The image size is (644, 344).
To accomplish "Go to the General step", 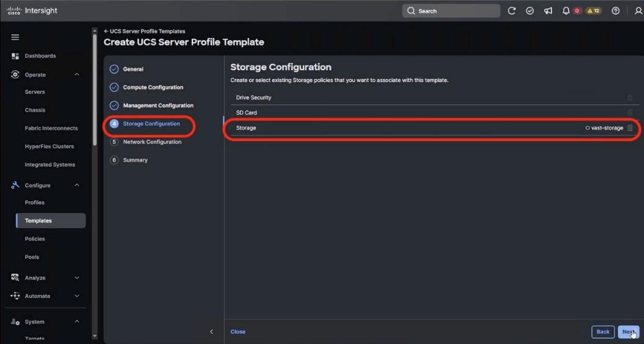I will click(133, 69).
